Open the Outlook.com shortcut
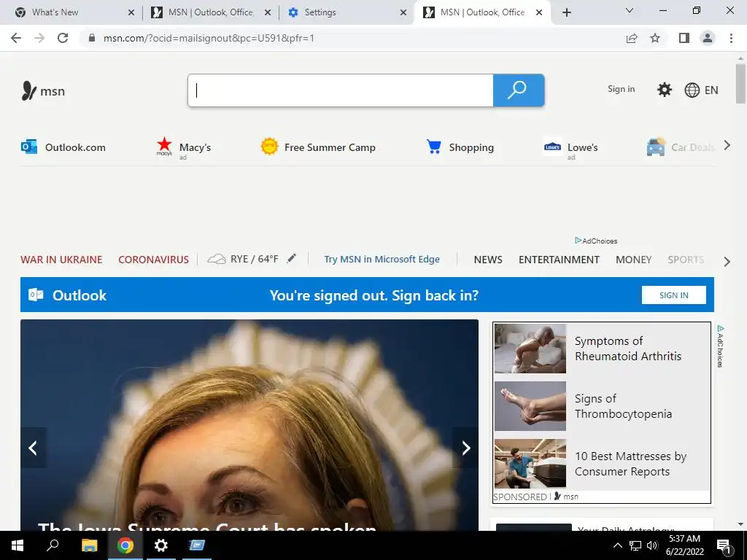 pos(63,147)
